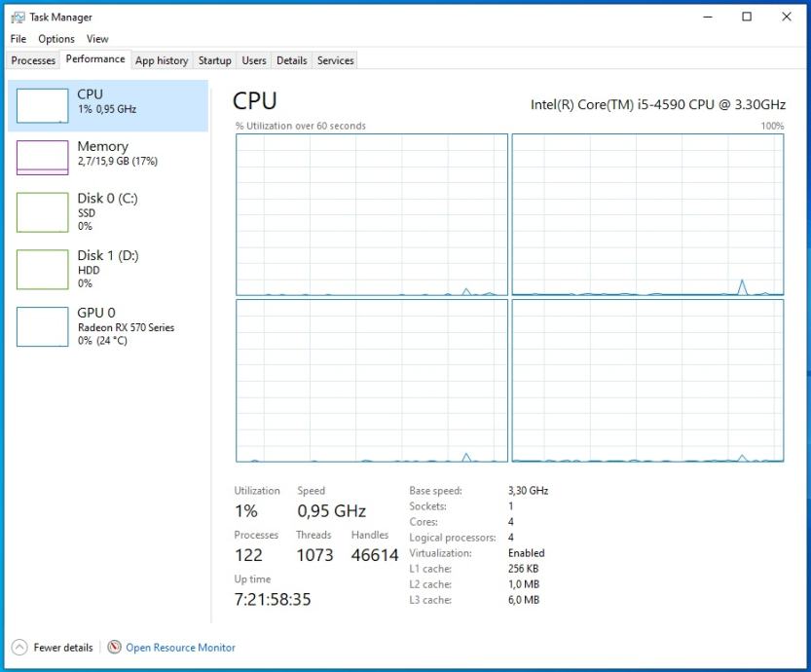Select the CPU mini graph thumbnail

(x=43, y=105)
